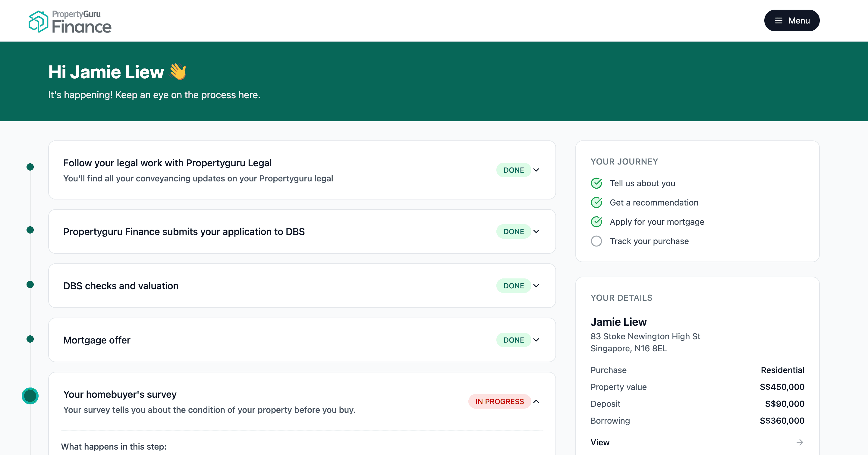
Task: Click the DONE badge on DBS checks step
Action: pos(513,286)
